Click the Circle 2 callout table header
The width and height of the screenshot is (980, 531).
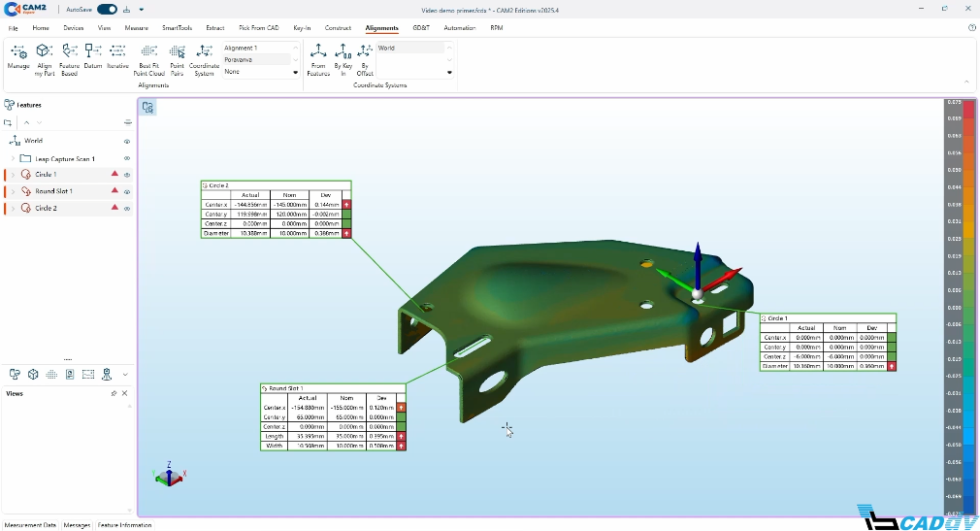tap(276, 185)
